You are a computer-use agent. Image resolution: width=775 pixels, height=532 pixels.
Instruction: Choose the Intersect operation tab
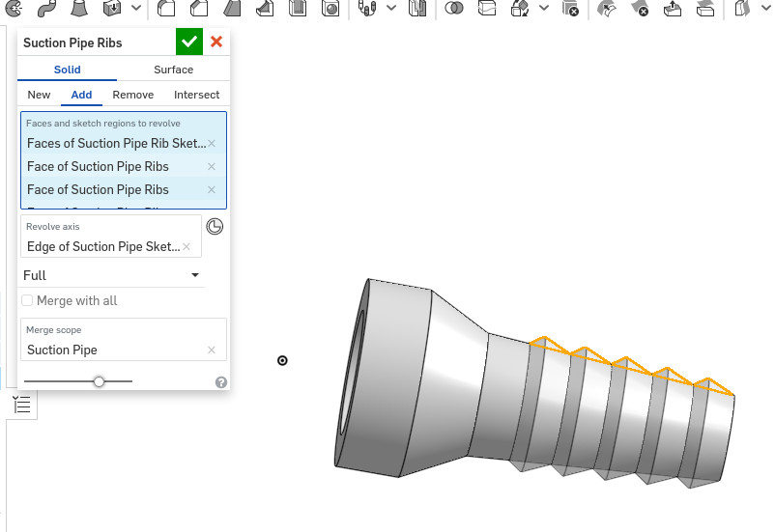tap(197, 95)
